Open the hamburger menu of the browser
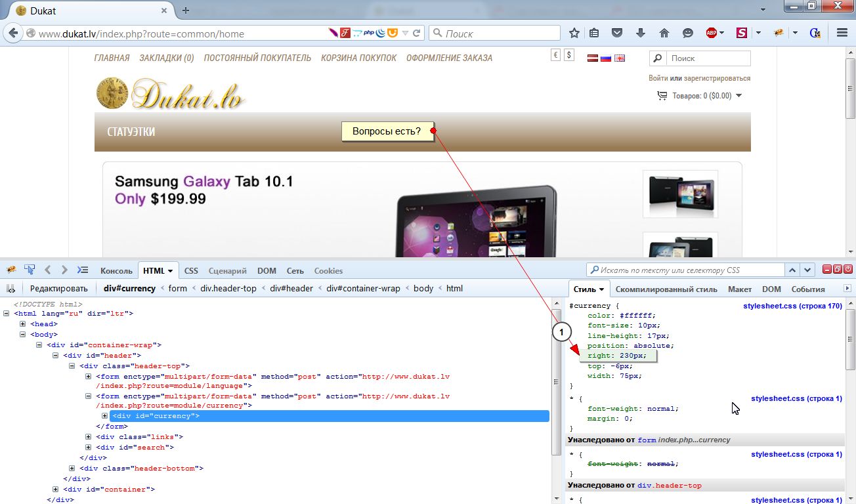The width and height of the screenshot is (856, 504). pos(842,33)
